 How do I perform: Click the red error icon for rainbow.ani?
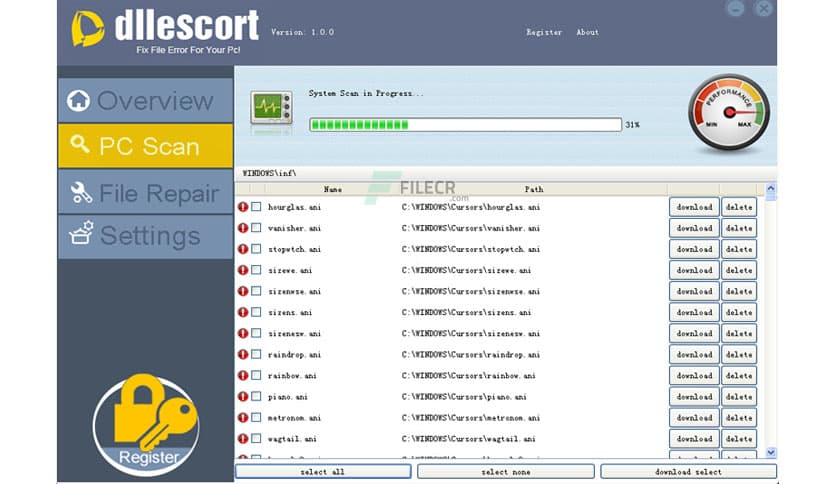coord(243,375)
